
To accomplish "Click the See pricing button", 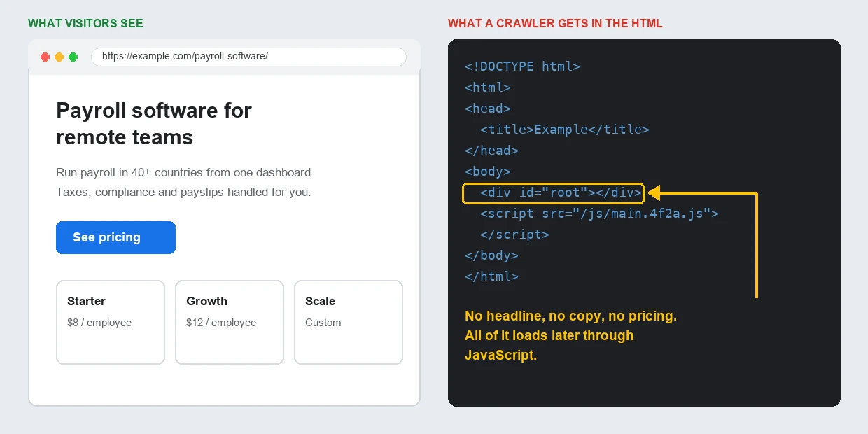I will click(115, 237).
